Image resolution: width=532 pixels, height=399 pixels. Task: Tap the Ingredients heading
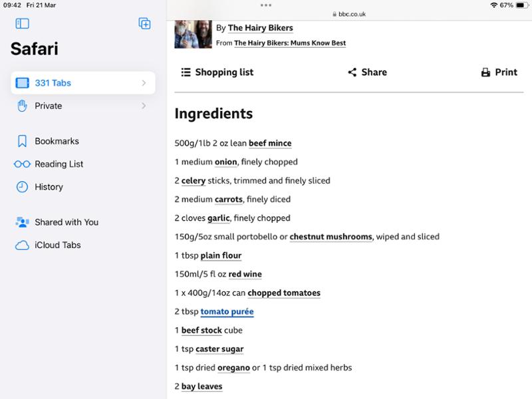[x=213, y=114]
